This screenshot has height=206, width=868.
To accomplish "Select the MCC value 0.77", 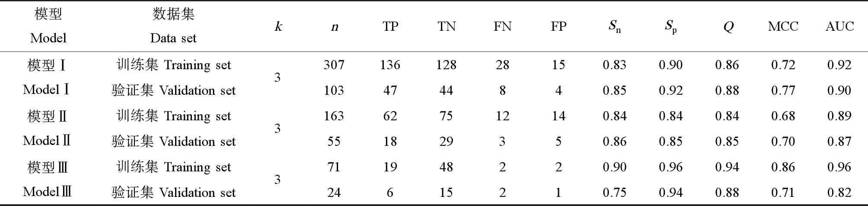I will tap(783, 90).
